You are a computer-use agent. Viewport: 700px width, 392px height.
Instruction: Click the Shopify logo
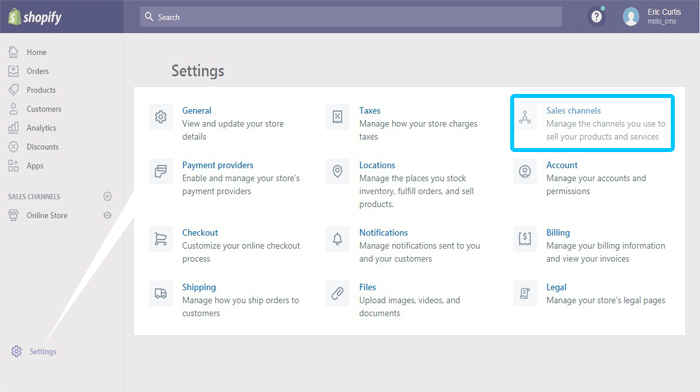coord(35,17)
